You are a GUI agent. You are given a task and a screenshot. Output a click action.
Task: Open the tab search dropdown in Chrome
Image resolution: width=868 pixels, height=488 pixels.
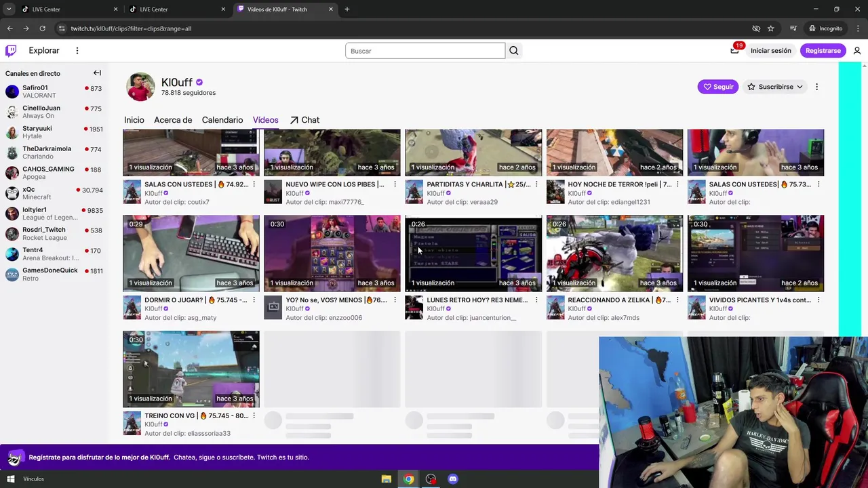click(9, 9)
